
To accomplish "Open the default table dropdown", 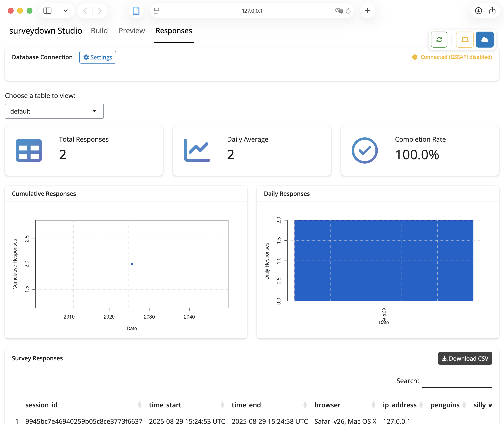I will (54, 111).
